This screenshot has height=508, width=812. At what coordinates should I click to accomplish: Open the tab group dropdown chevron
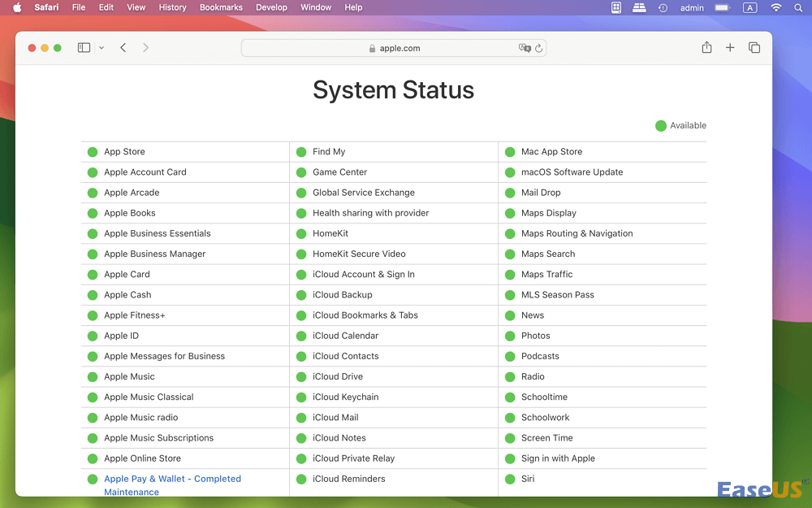101,48
